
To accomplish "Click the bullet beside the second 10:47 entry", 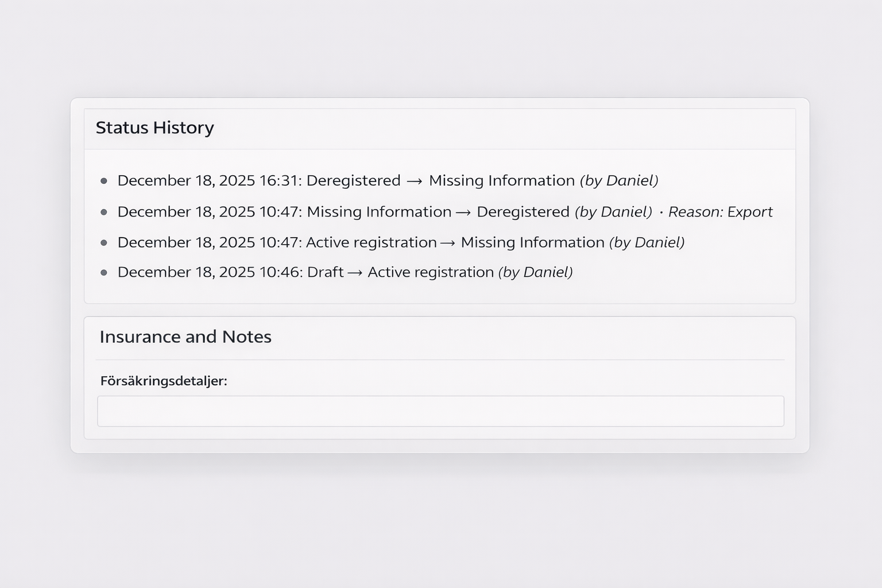I will 105,243.
